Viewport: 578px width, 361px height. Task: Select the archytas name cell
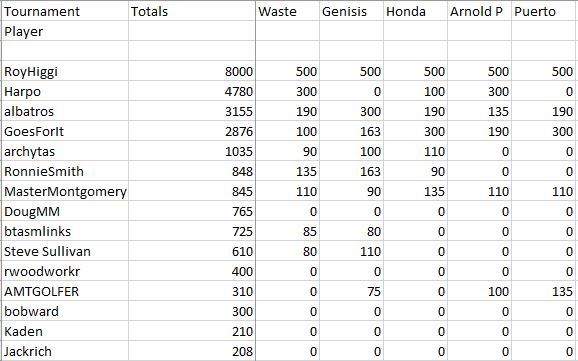pos(65,151)
